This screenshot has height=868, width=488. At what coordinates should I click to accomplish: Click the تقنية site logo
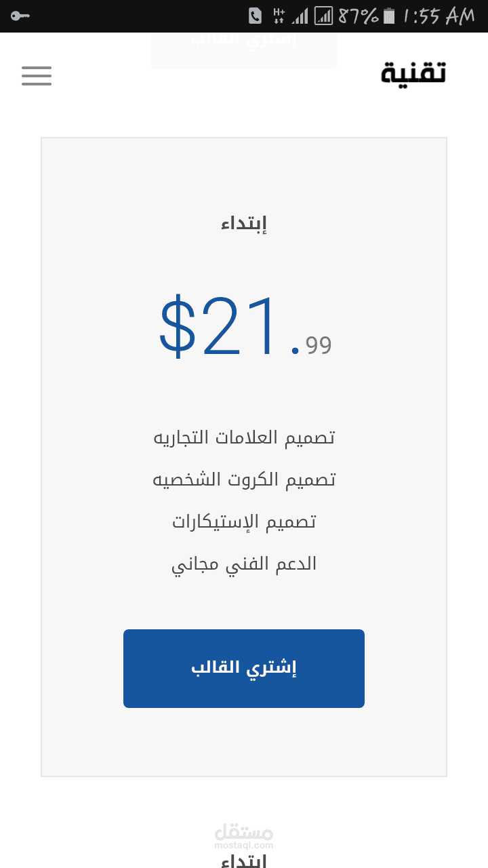(413, 73)
